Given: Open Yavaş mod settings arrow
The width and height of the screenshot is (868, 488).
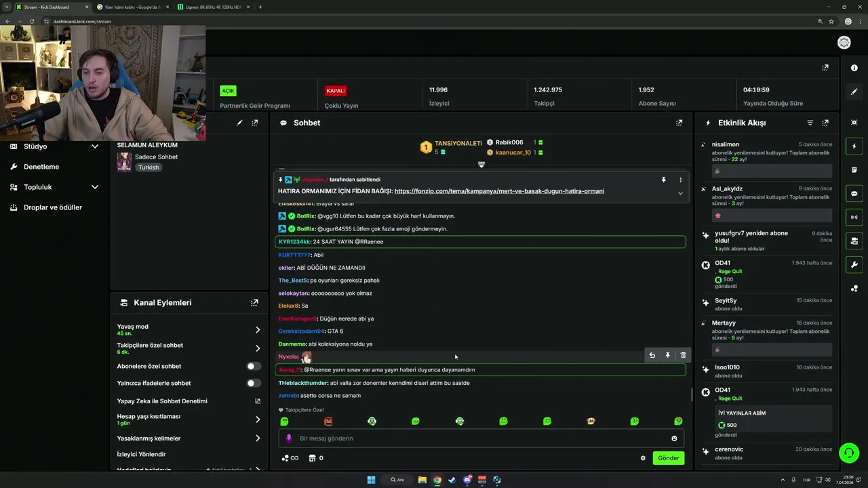Looking at the screenshot, I should click(258, 329).
